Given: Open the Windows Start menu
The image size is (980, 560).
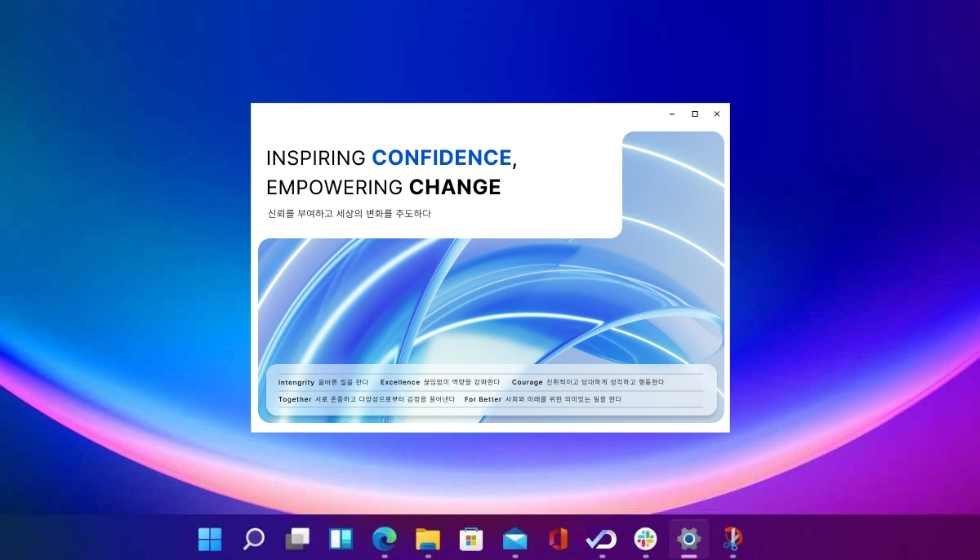Looking at the screenshot, I should click(x=210, y=539).
